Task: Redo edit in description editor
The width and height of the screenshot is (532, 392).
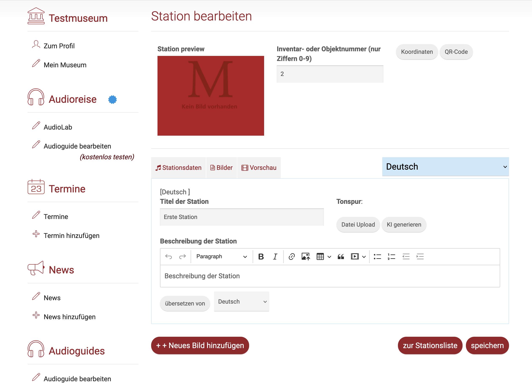Action: (x=182, y=257)
